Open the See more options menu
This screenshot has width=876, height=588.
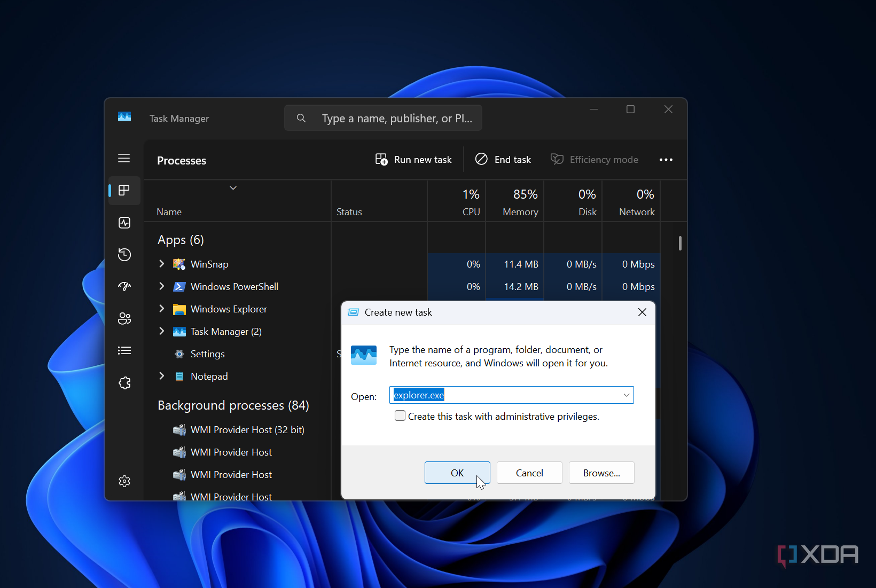(666, 159)
